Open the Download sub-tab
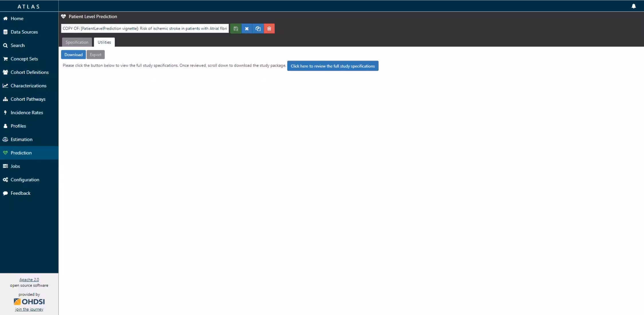 click(x=73, y=55)
